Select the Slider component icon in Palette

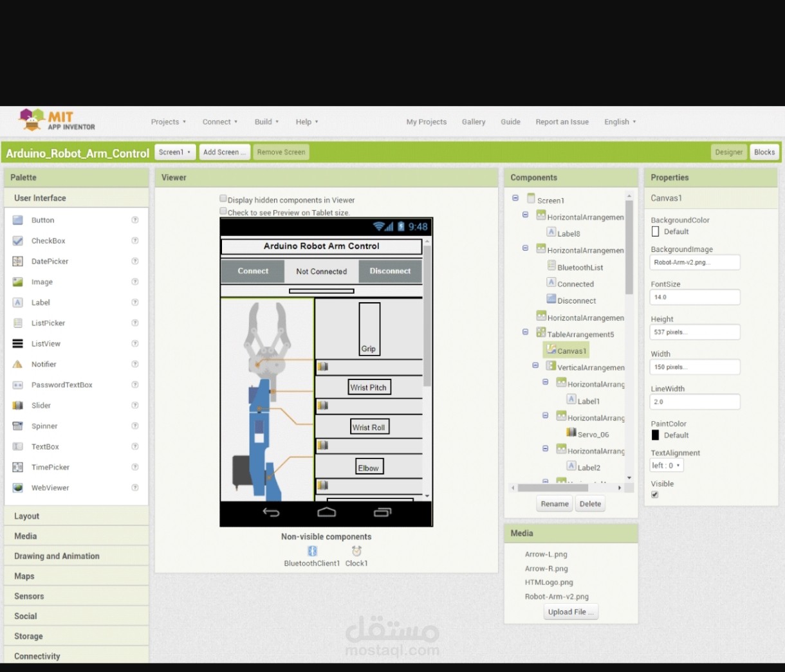point(18,405)
